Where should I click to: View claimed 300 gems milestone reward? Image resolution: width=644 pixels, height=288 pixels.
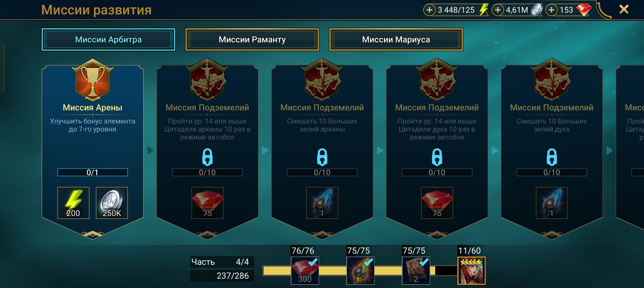[305, 271]
